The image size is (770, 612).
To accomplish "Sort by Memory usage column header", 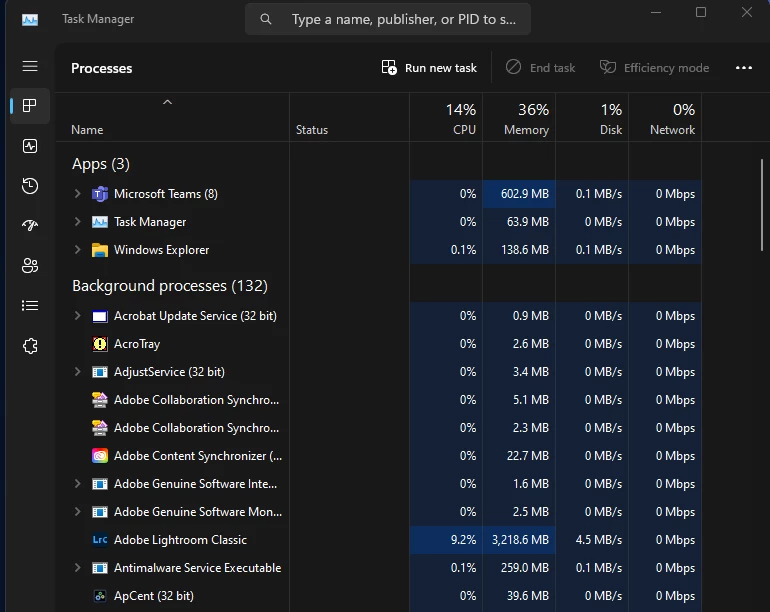I will tap(519, 118).
